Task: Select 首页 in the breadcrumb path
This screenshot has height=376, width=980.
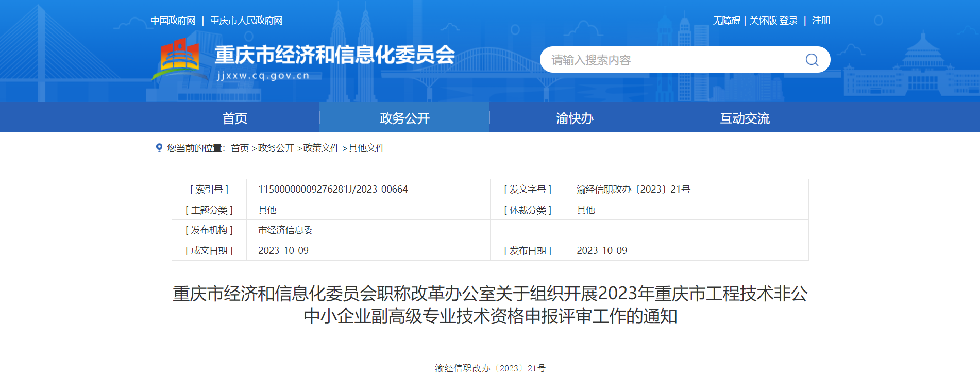Action: pos(240,148)
